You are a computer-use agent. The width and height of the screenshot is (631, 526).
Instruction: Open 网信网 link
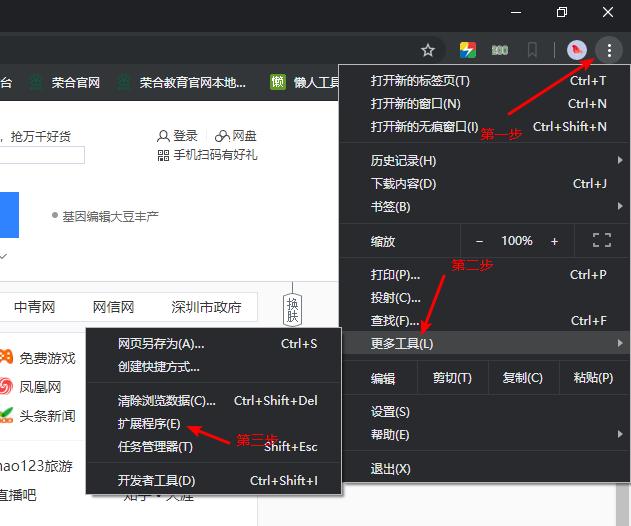pyautogui.click(x=113, y=307)
